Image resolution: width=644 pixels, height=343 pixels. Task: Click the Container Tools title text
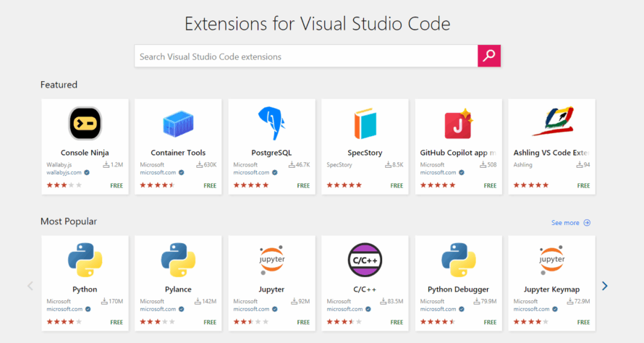[x=178, y=153]
